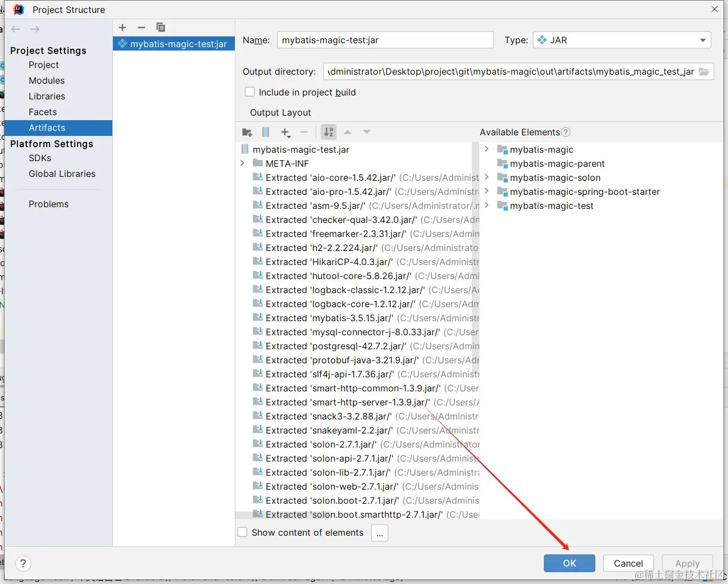Image resolution: width=728 pixels, height=584 pixels.
Task: Select mybatis-magic-test:jar artifact in list
Action: pos(174,44)
